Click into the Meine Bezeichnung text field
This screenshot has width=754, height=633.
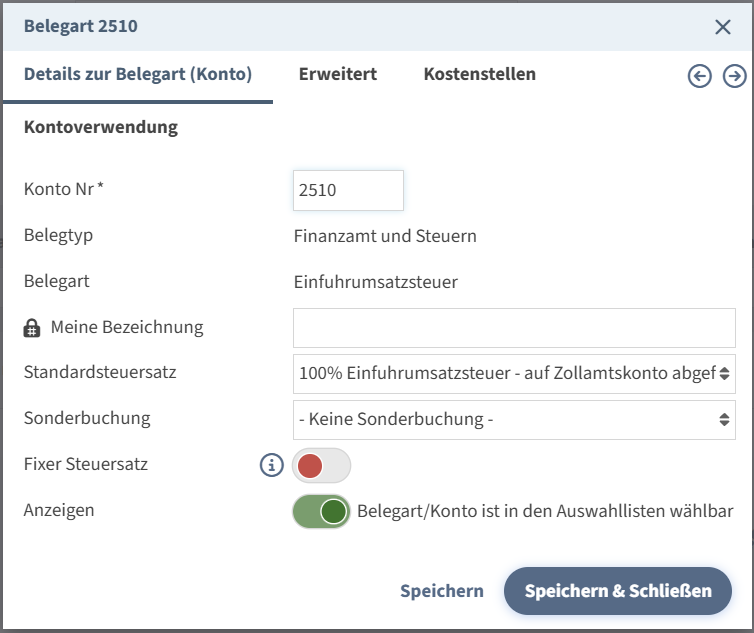(x=514, y=328)
